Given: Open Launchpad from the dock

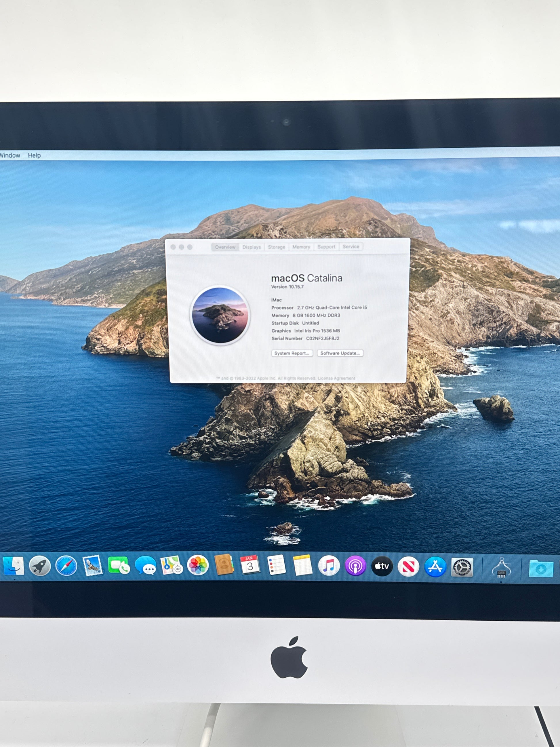Looking at the screenshot, I should [40, 566].
